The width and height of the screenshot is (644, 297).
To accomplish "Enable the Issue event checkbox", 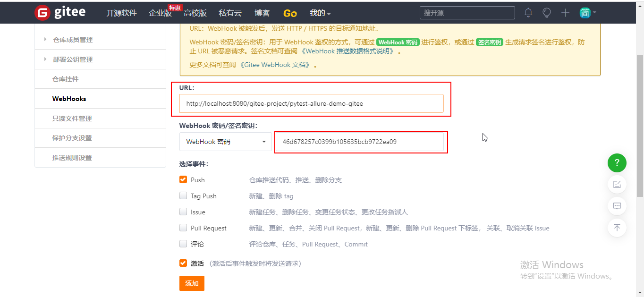I will pos(183,212).
